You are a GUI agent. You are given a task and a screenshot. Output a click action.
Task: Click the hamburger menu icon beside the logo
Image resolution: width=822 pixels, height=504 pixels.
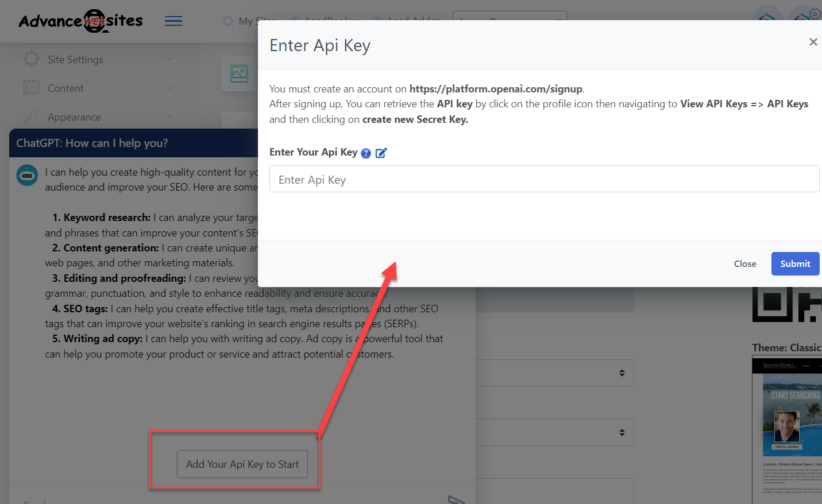point(173,21)
